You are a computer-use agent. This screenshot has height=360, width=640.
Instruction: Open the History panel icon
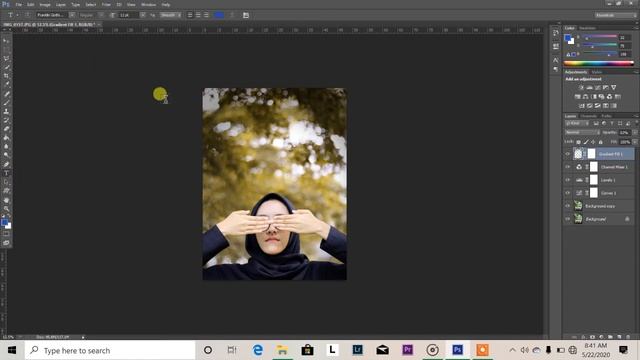(556, 33)
